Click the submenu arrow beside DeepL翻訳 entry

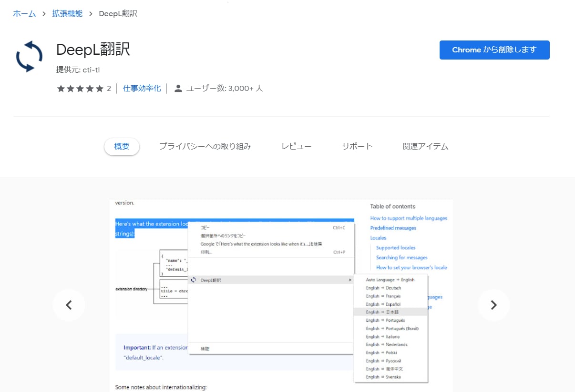point(350,280)
